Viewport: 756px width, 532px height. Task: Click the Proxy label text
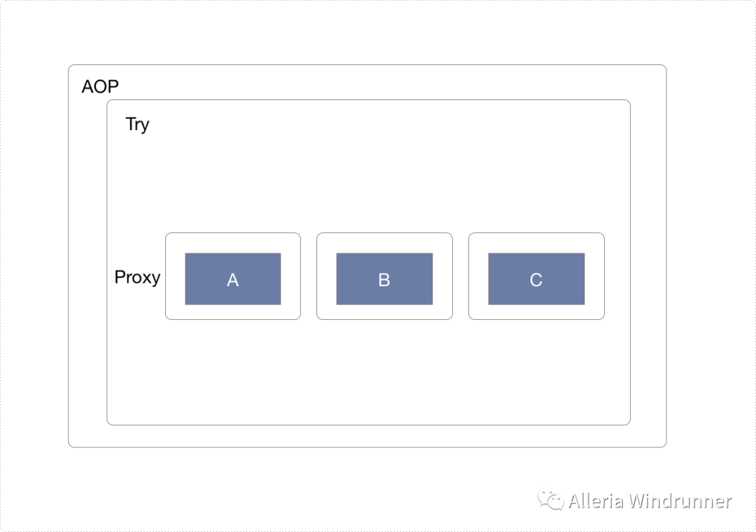[137, 277]
